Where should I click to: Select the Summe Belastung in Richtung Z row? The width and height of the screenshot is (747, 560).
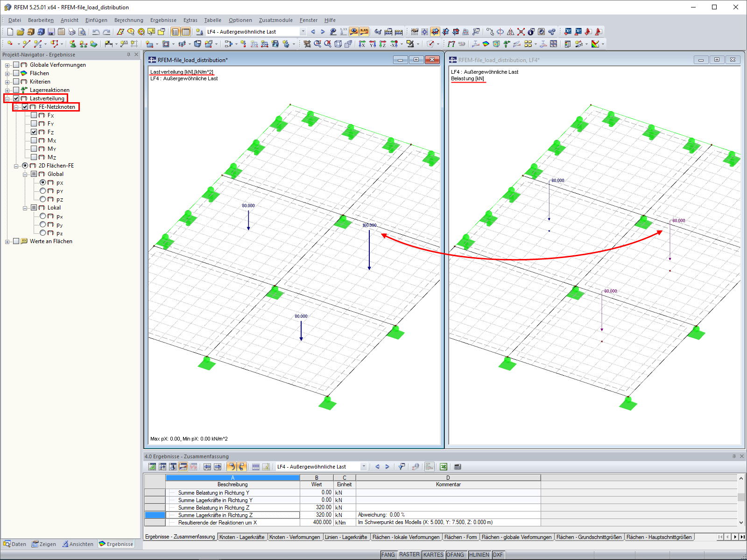(x=213, y=508)
